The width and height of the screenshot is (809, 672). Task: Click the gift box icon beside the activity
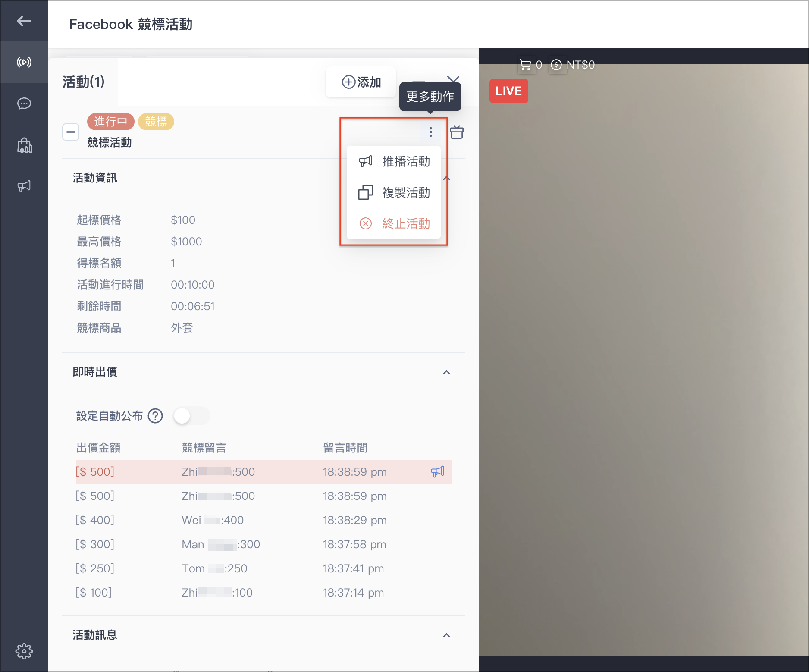[457, 132]
